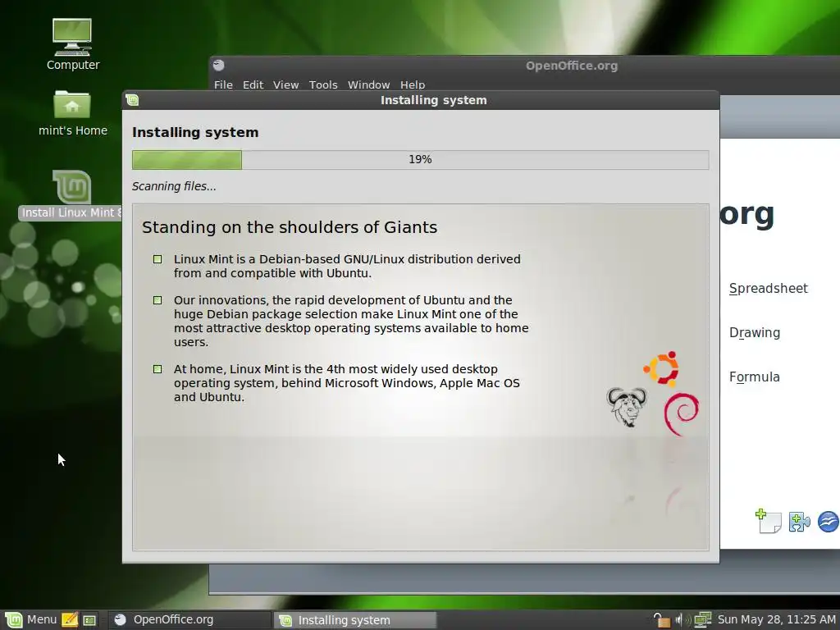The height and width of the screenshot is (630, 840).
Task: Open the View menu in OpenOffice.org
Action: tap(285, 84)
